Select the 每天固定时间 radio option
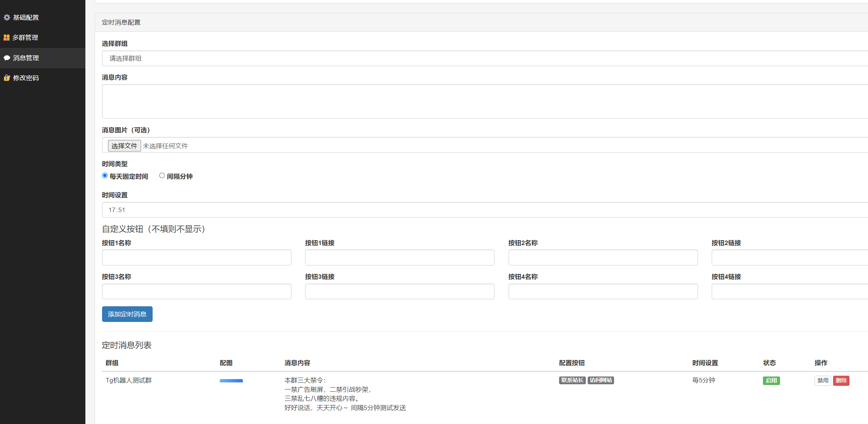Viewport: 868px width, 424px height. pyautogui.click(x=105, y=176)
